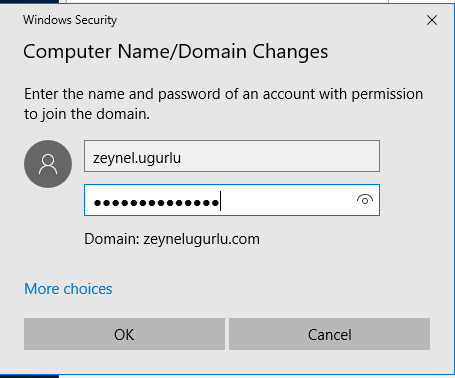Open the More choices link
Screen dimensions: 455x378
(x=68, y=289)
